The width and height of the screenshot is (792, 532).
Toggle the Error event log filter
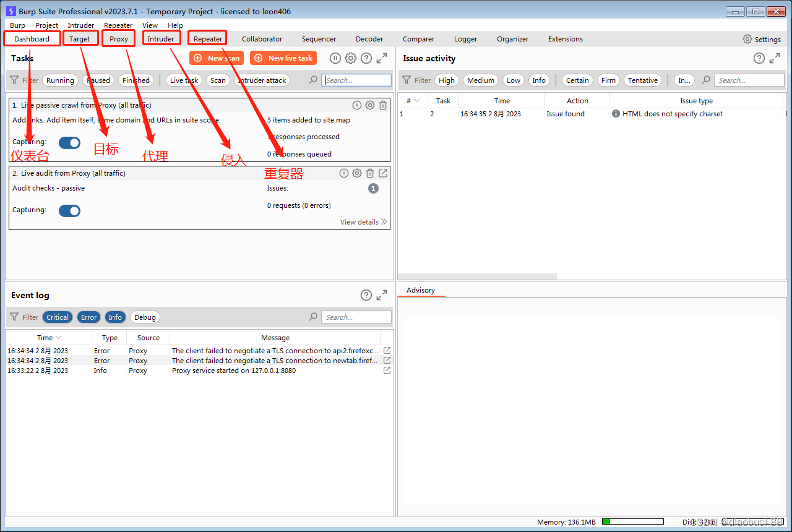point(89,317)
